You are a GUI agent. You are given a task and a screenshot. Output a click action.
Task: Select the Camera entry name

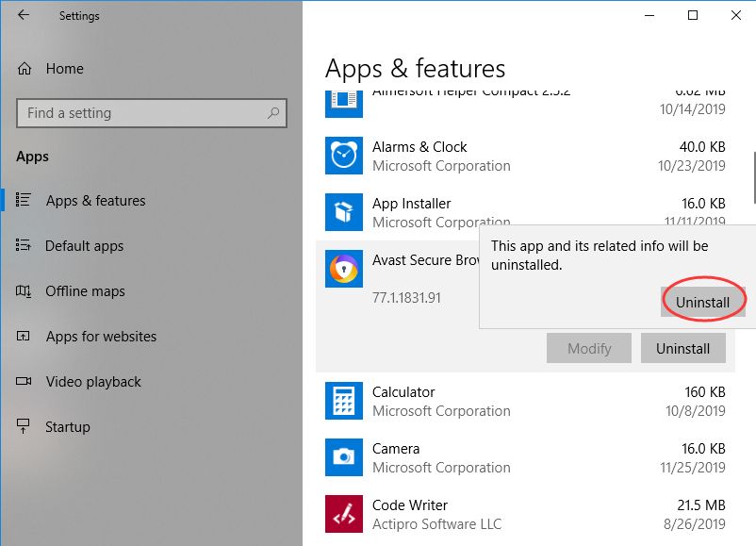pyautogui.click(x=396, y=449)
